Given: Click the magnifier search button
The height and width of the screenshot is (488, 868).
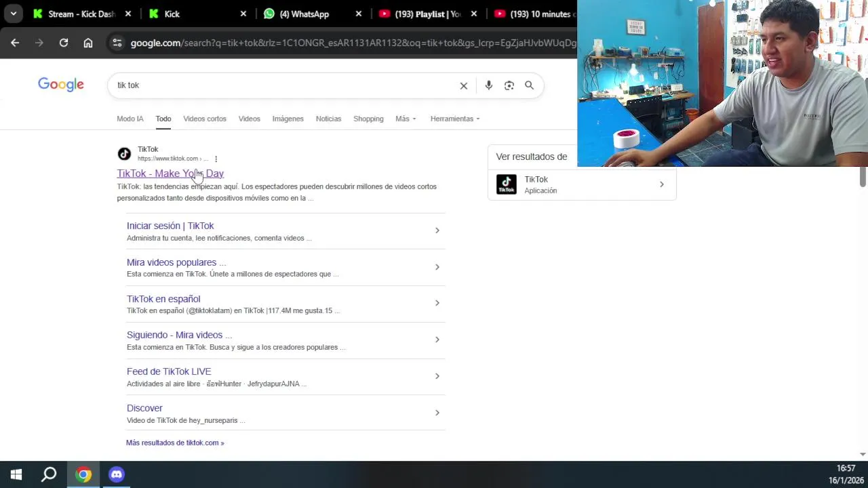Looking at the screenshot, I should (529, 85).
